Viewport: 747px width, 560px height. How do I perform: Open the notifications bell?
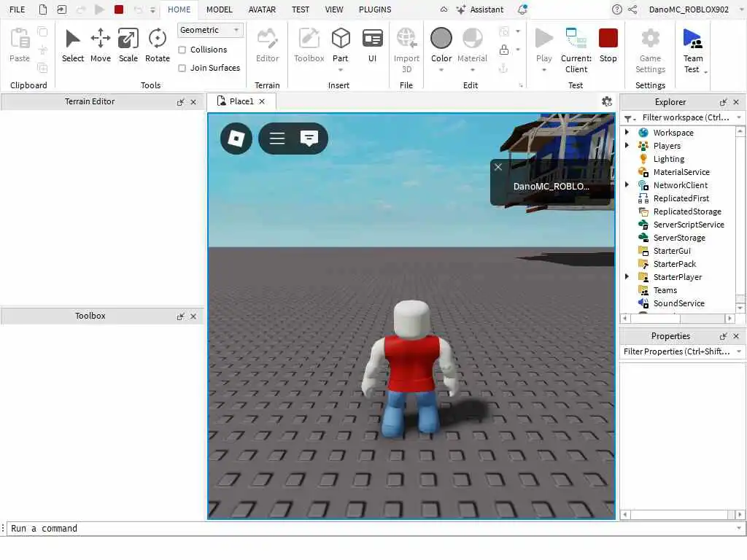coord(522,9)
